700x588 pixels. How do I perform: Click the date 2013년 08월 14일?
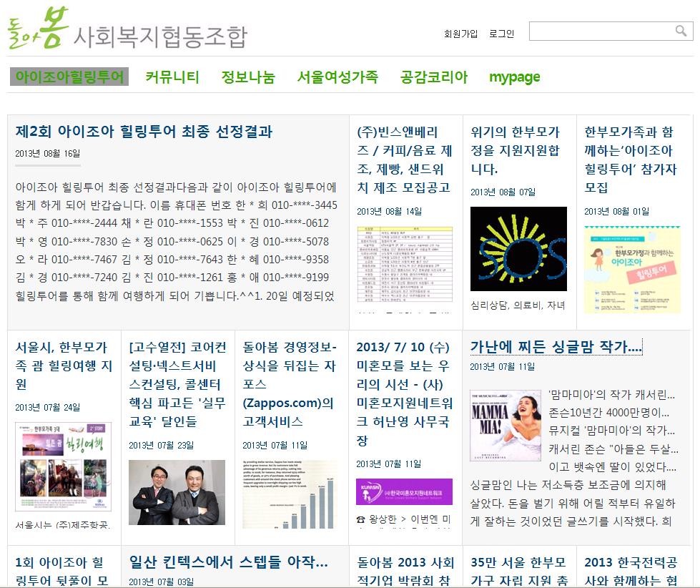click(389, 212)
